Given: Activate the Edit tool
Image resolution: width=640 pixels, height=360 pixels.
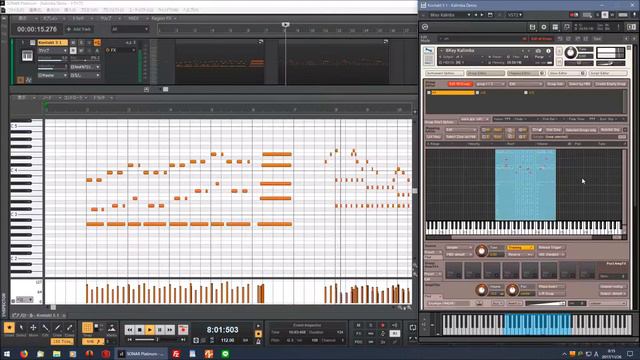Looking at the screenshot, I should tap(45, 328).
